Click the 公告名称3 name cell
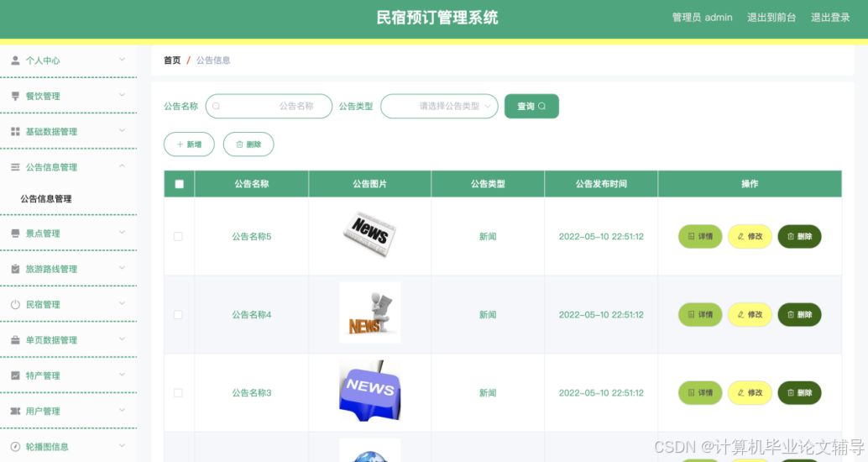Image resolution: width=868 pixels, height=462 pixels. pyautogui.click(x=251, y=393)
